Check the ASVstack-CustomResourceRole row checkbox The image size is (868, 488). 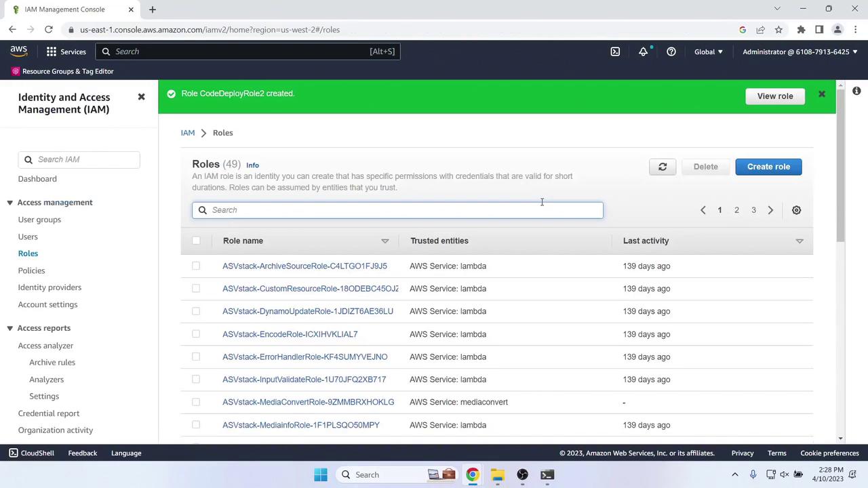196,289
